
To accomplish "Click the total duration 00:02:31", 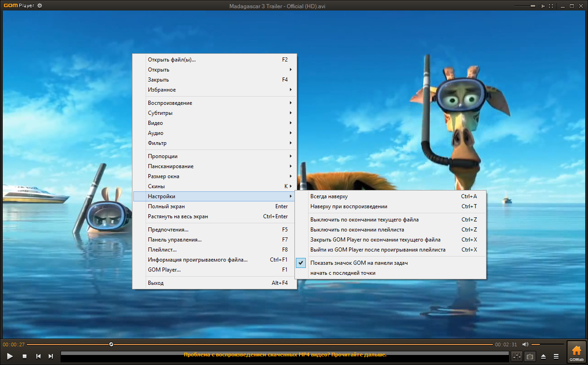I will click(x=506, y=344).
